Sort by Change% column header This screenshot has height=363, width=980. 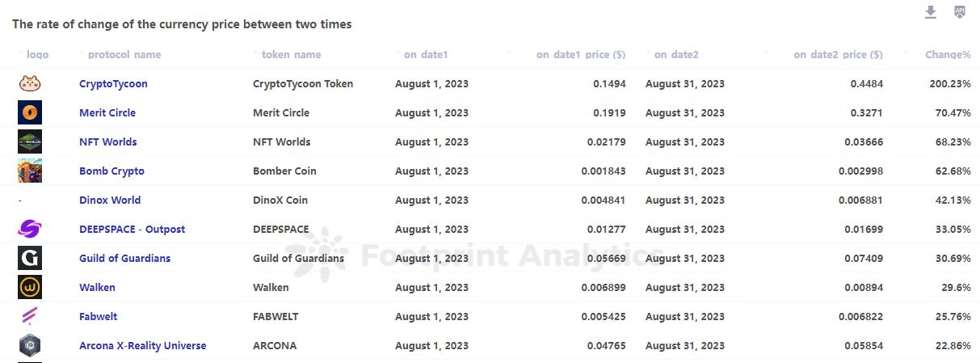click(x=948, y=55)
